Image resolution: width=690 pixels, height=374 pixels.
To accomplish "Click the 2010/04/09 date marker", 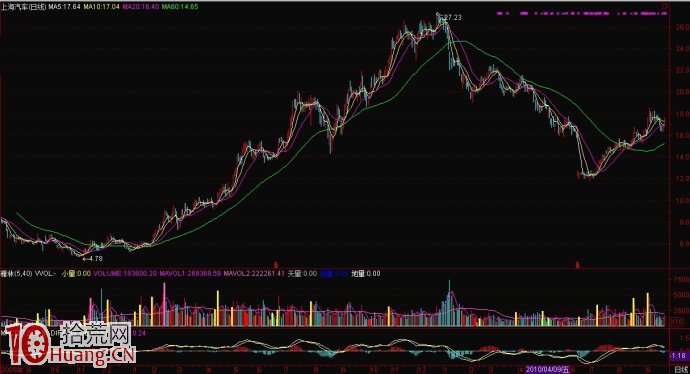I will (548, 370).
